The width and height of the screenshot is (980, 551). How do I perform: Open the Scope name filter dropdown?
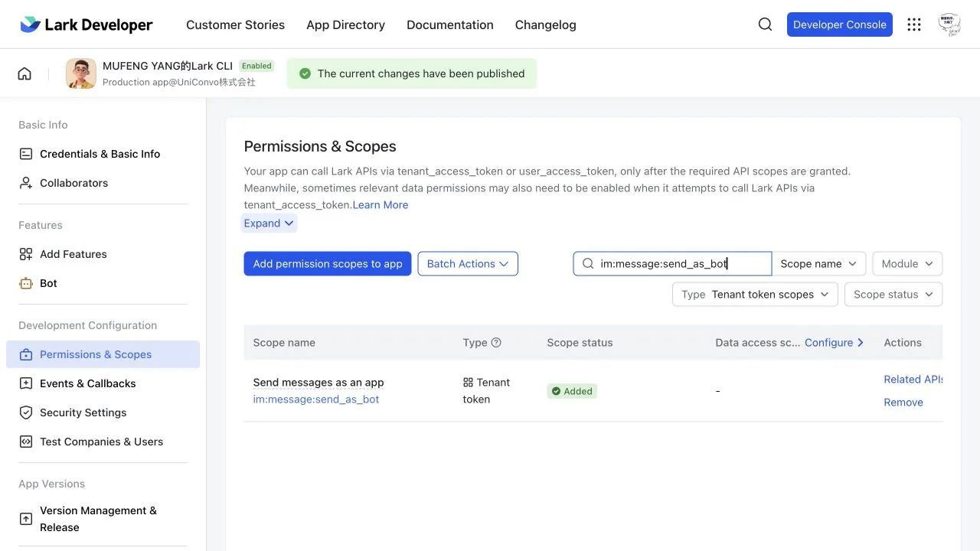point(819,264)
